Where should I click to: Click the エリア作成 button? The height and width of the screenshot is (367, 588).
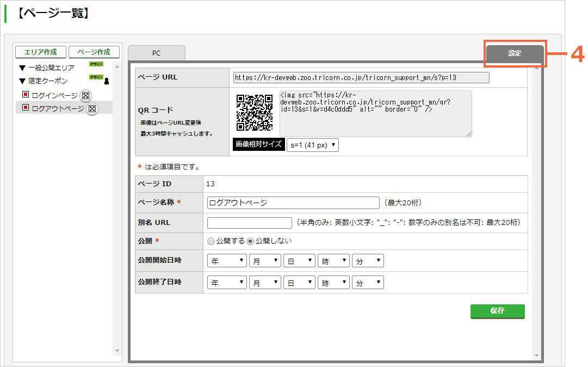click(40, 52)
